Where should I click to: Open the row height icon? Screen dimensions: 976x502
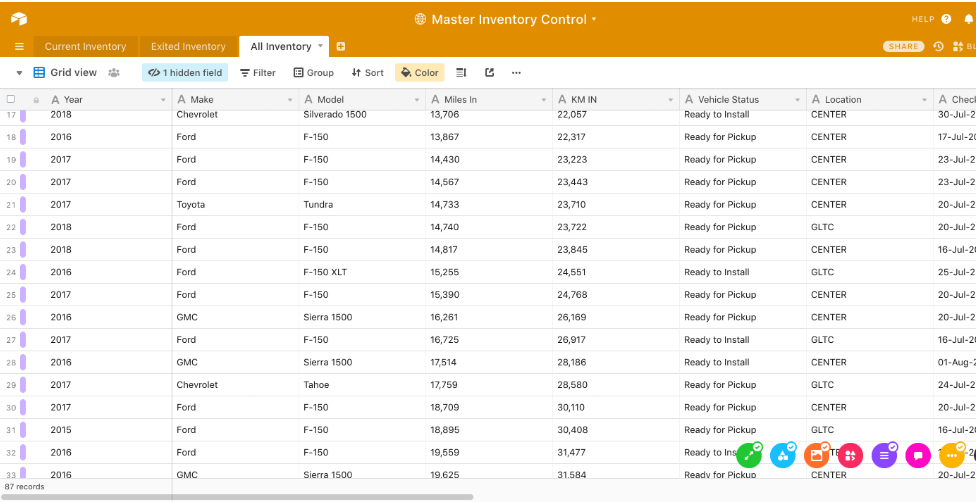pos(461,73)
